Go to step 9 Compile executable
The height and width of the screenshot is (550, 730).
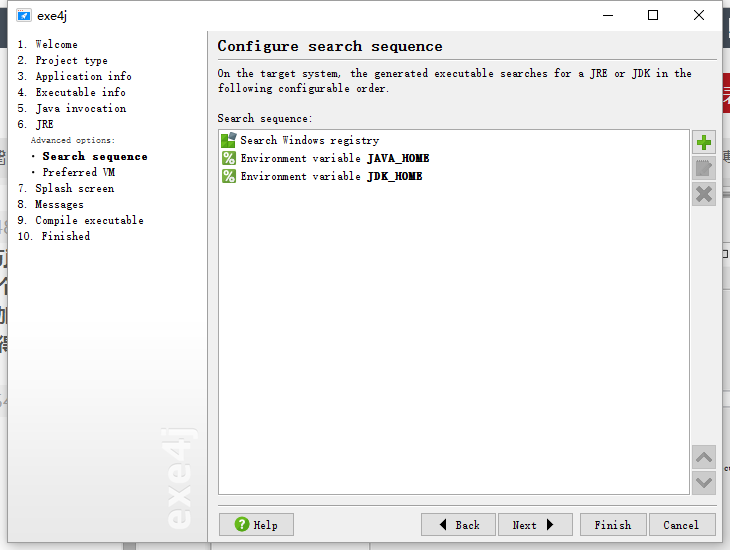click(x=81, y=220)
